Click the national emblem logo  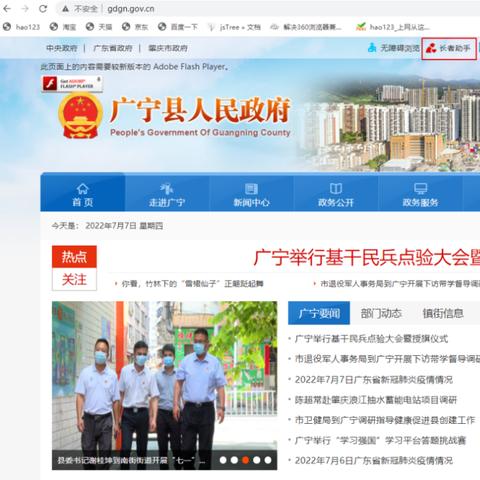tap(80, 115)
